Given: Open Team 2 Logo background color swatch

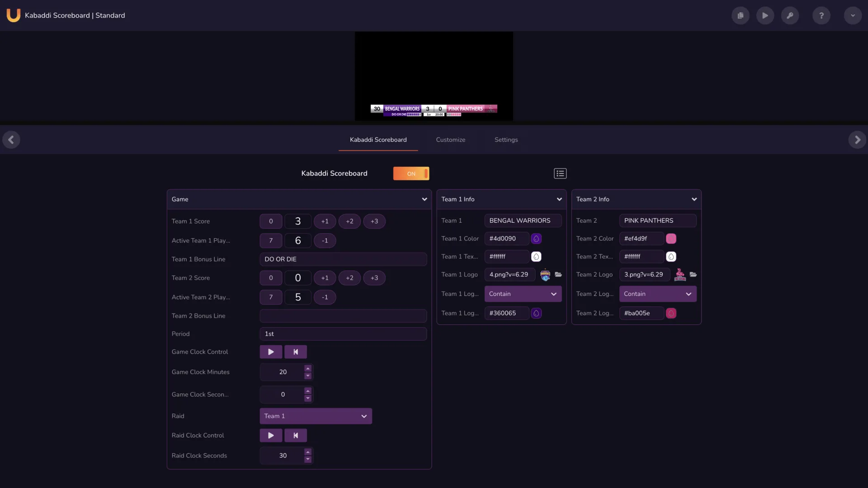Looking at the screenshot, I should tap(671, 313).
